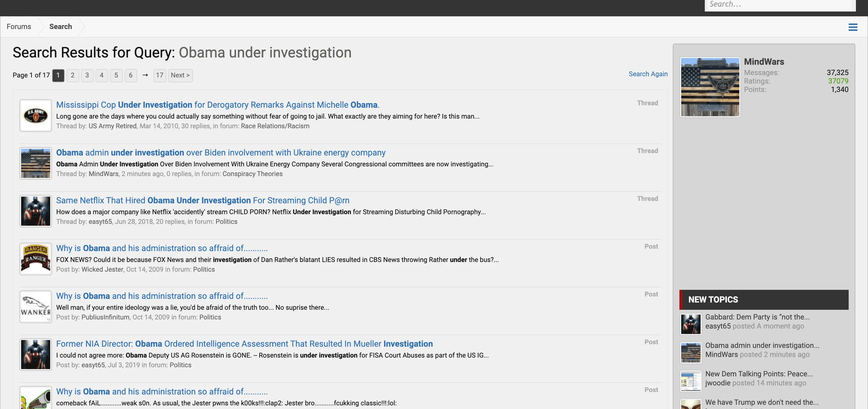Go to the Forums breadcrumb
This screenshot has height=409, width=868.
point(19,27)
